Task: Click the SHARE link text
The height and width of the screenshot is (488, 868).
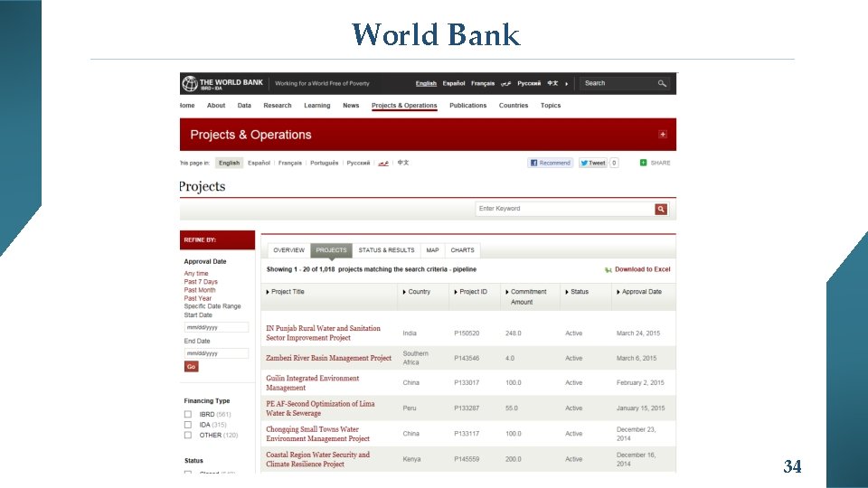Action: [x=660, y=163]
